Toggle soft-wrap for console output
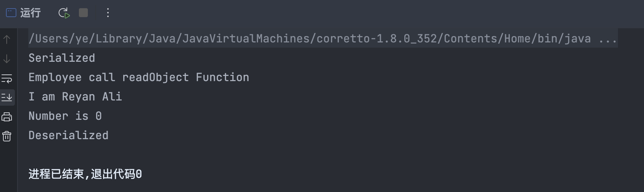Screen dimensions: 644x192 (7, 79)
